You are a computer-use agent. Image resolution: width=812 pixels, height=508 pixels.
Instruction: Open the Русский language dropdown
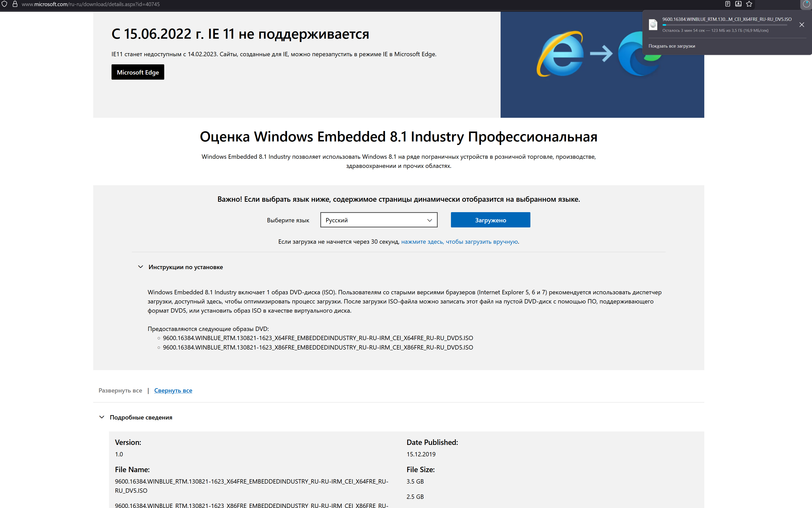(x=379, y=220)
